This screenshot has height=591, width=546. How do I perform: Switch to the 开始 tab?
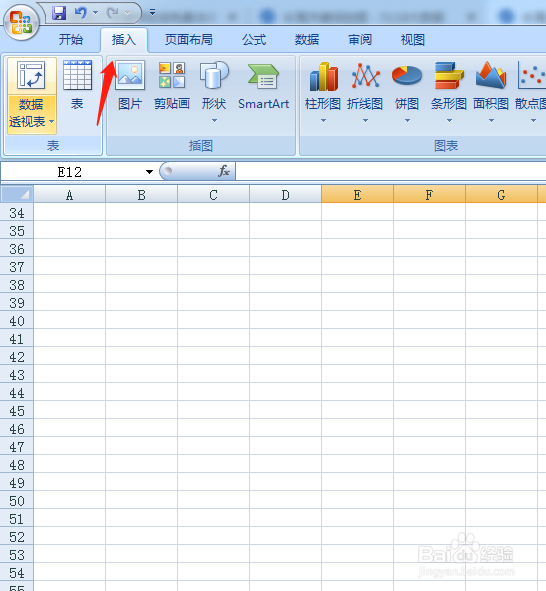(x=70, y=39)
